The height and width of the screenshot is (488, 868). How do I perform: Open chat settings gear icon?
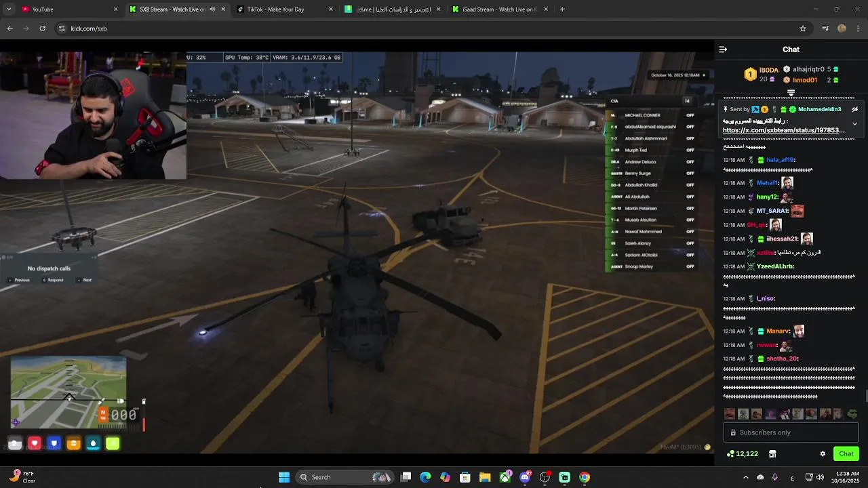point(823,454)
